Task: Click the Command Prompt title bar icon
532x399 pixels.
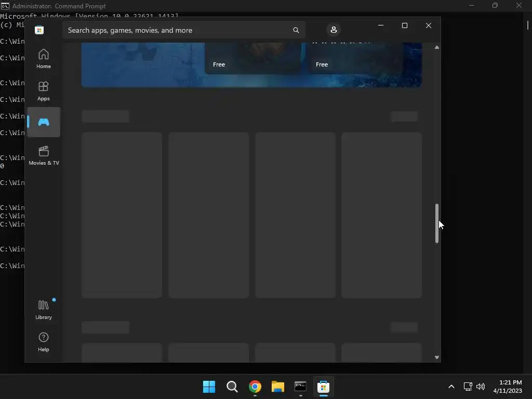Action: coord(5,6)
